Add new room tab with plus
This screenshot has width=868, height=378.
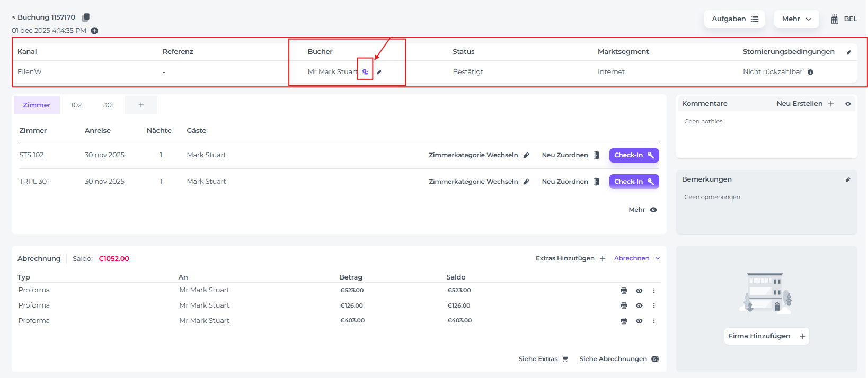pyautogui.click(x=141, y=105)
